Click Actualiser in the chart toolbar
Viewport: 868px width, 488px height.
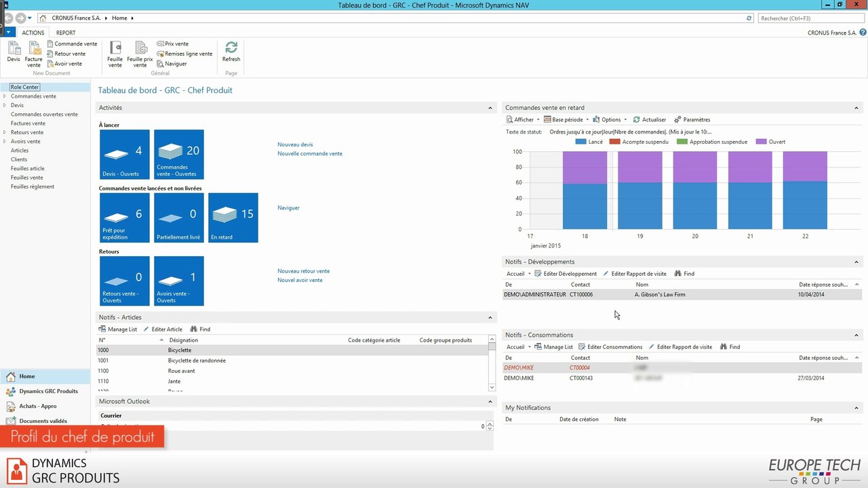pyautogui.click(x=649, y=119)
